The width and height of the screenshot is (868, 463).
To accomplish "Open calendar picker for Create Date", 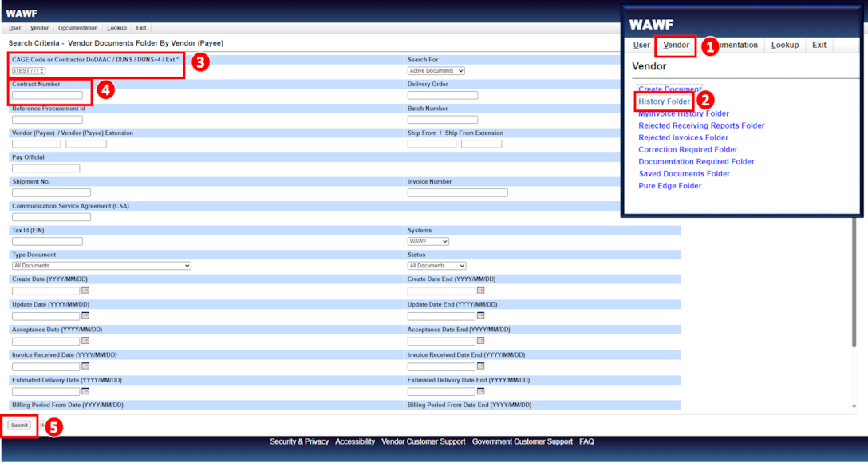I will tap(85, 291).
